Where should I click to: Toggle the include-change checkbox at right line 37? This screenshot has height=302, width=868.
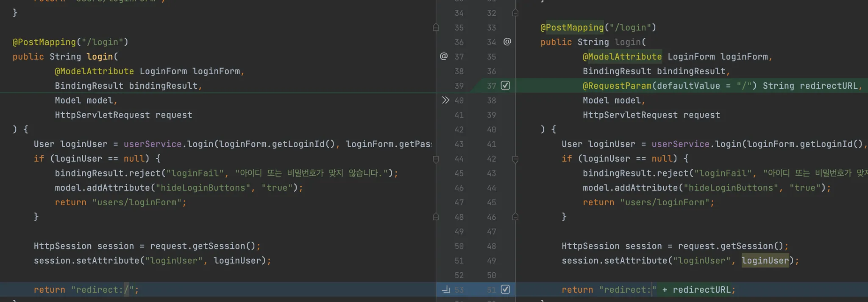coord(505,86)
